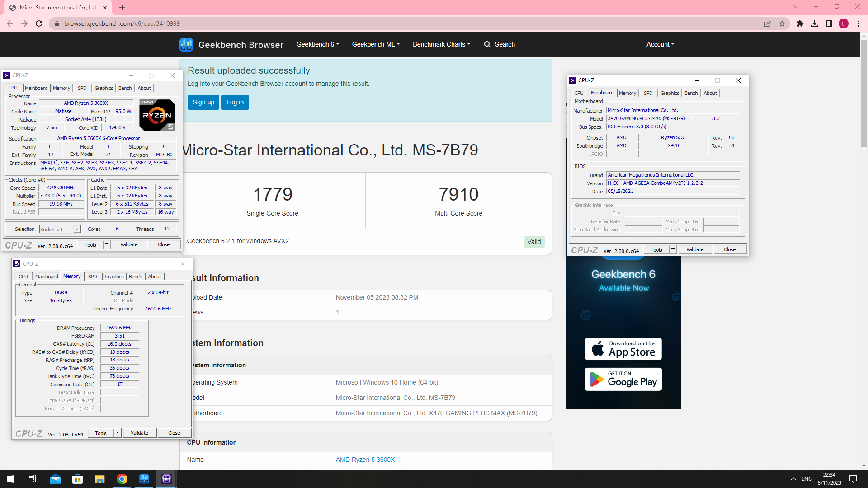Click the Log in button

coord(235,102)
